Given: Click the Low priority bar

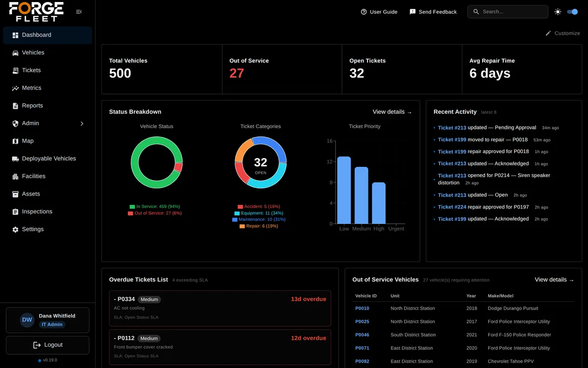Looking at the screenshot, I should [344, 190].
